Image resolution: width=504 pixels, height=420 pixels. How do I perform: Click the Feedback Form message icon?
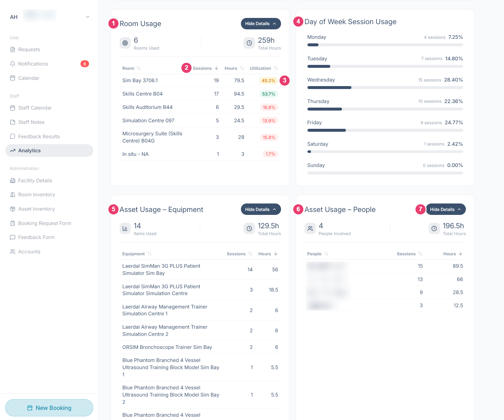(13, 237)
